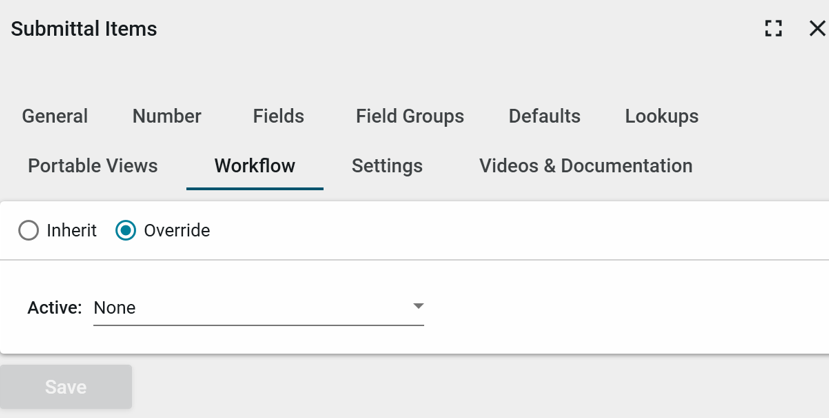This screenshot has width=829, height=418.
Task: Click the Active field label
Action: (x=54, y=308)
